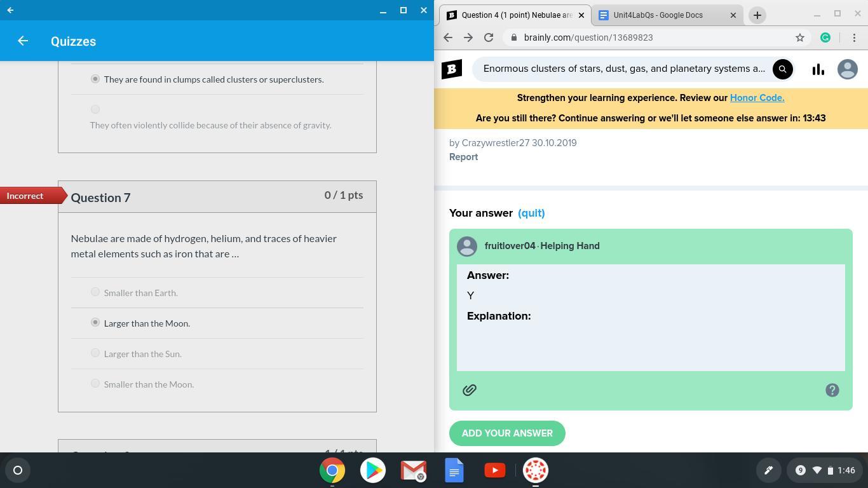
Task: Click the 'by Crazywrestler27 30.10.2019' author line
Action: click(513, 143)
